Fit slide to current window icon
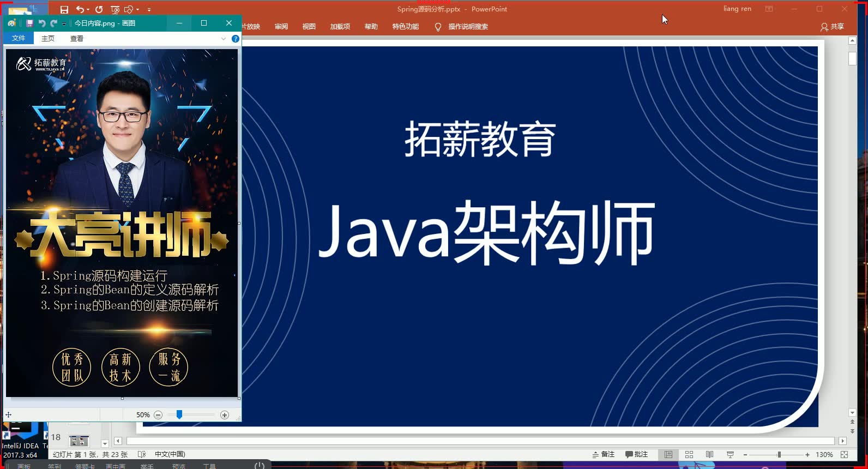This screenshot has height=469, width=868. [844, 454]
